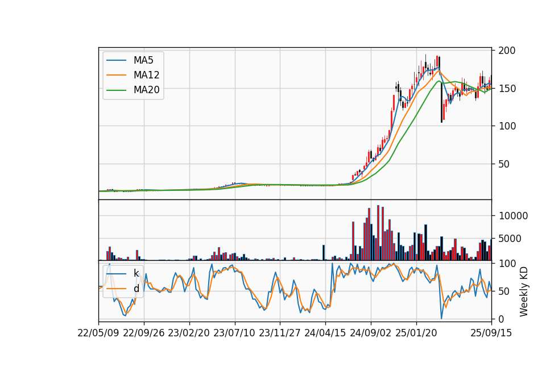
Task: Click the 5000 volume axis tick label
Action: [x=510, y=239]
